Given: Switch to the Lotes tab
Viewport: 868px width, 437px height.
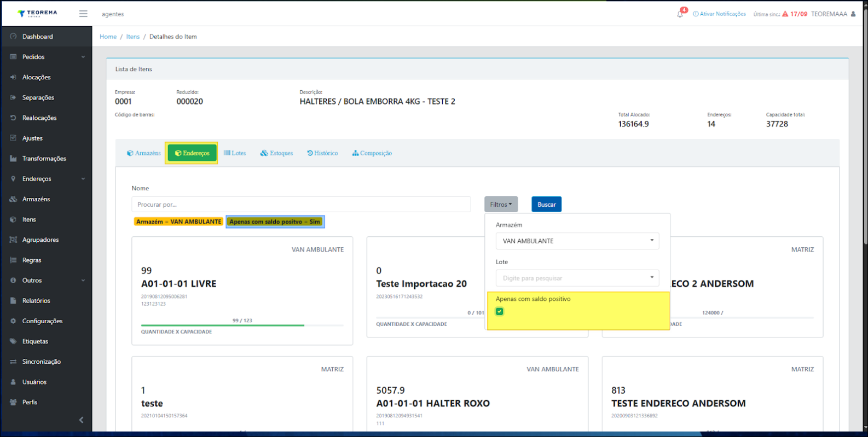Looking at the screenshot, I should [235, 153].
